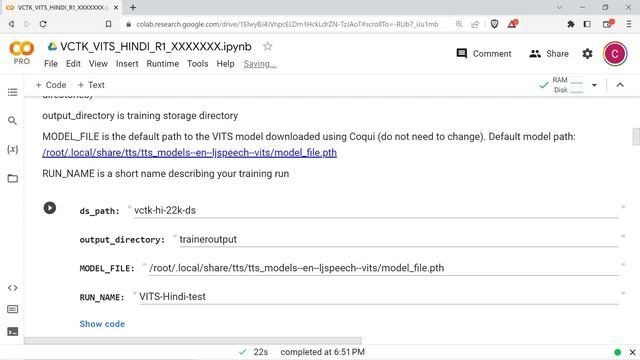Click the share page icon in address bar

[475, 24]
